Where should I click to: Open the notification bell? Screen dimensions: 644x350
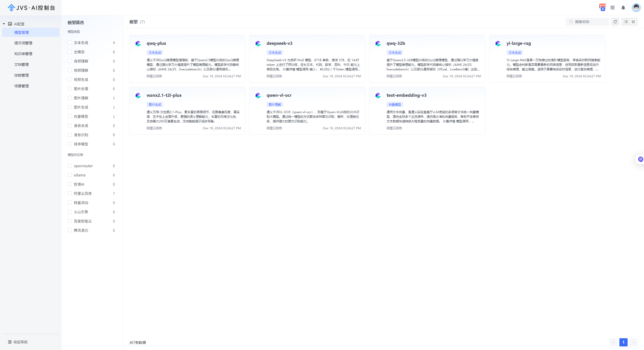[x=623, y=8]
